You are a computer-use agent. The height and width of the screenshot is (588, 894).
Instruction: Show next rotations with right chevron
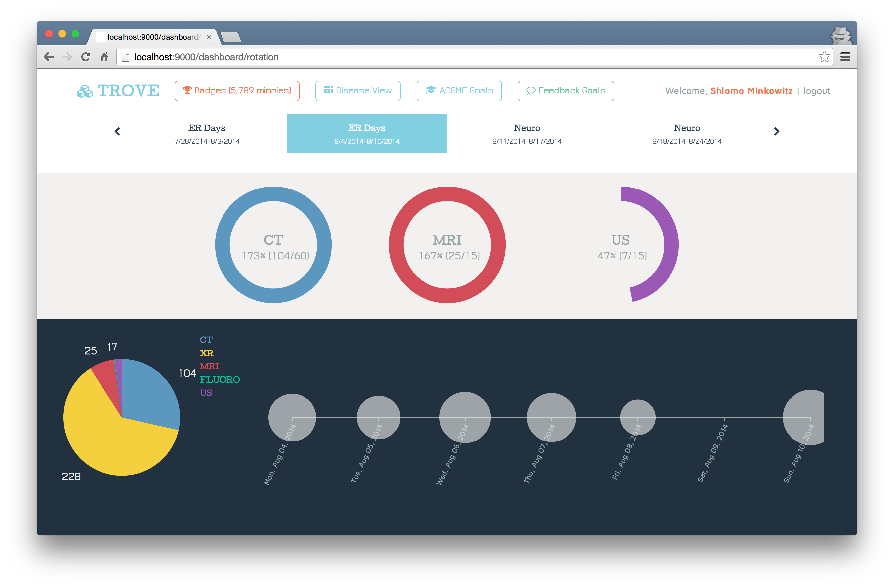(776, 131)
